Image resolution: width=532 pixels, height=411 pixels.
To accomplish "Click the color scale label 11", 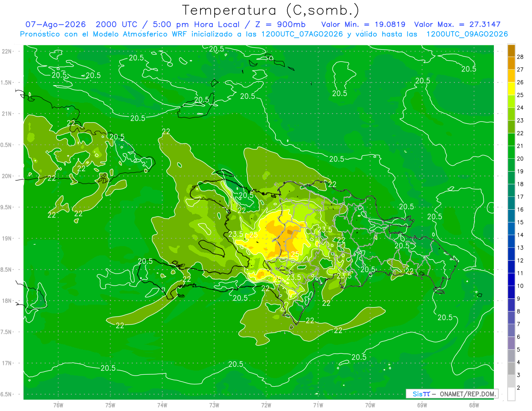I will tap(520, 273).
